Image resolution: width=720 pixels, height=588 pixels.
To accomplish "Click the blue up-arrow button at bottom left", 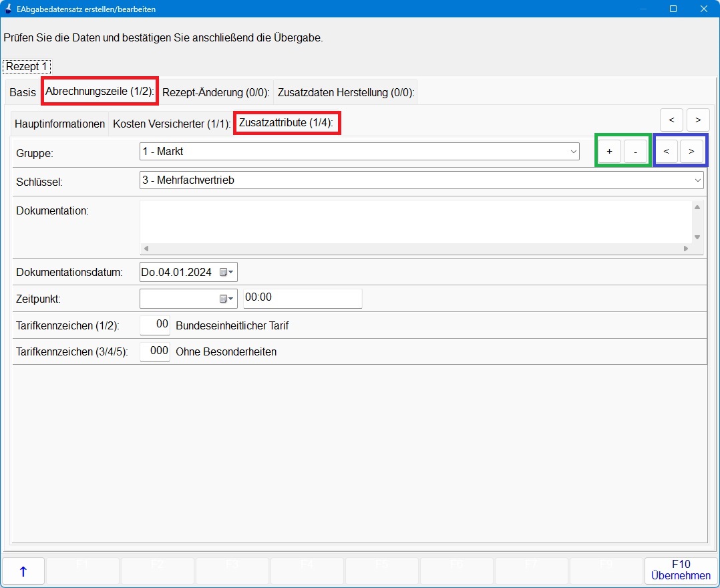I will pos(23,571).
